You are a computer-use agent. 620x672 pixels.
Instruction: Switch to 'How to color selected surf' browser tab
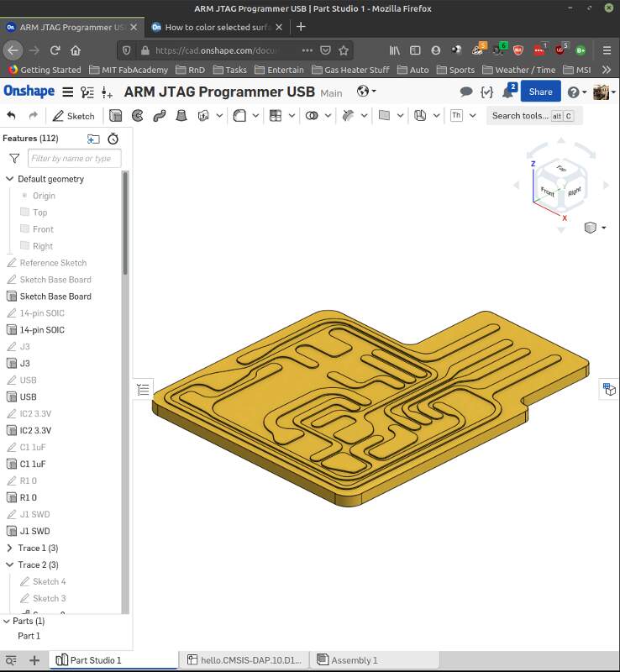(x=218, y=27)
